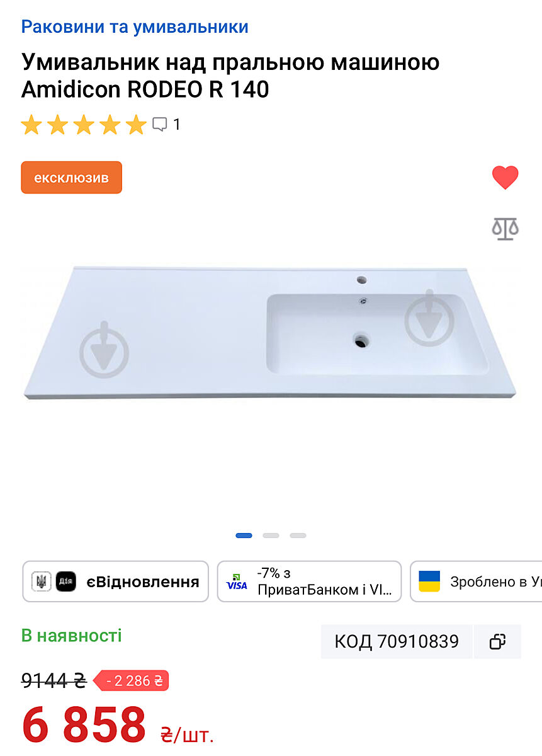Screen dimensions: 542x756
Task: Add product to favorites with heart icon
Action: [505, 178]
